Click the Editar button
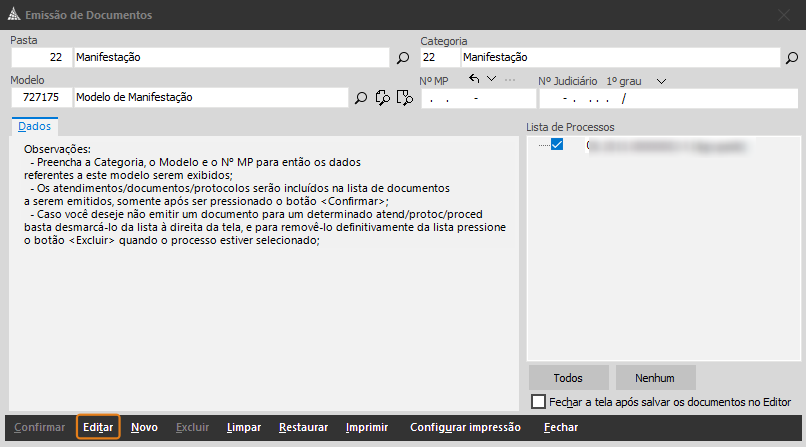806x447 pixels. click(x=98, y=427)
